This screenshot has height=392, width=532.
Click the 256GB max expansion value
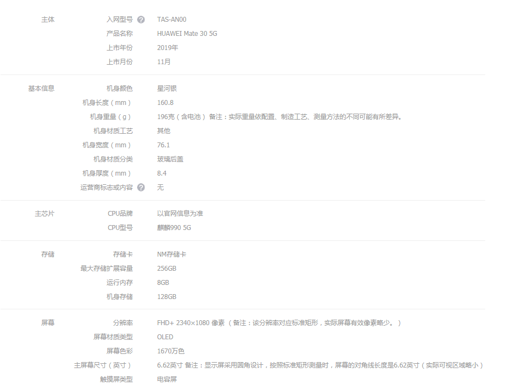click(166, 269)
